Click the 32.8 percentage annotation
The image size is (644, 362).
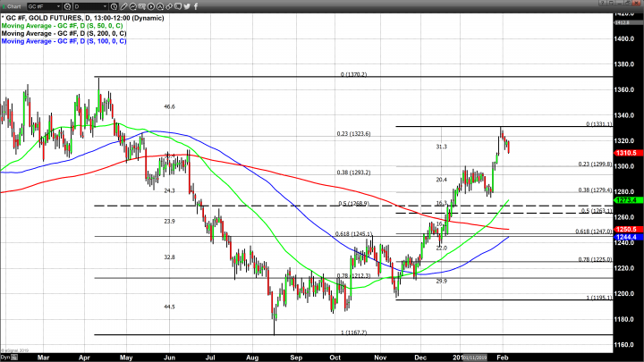(169, 257)
